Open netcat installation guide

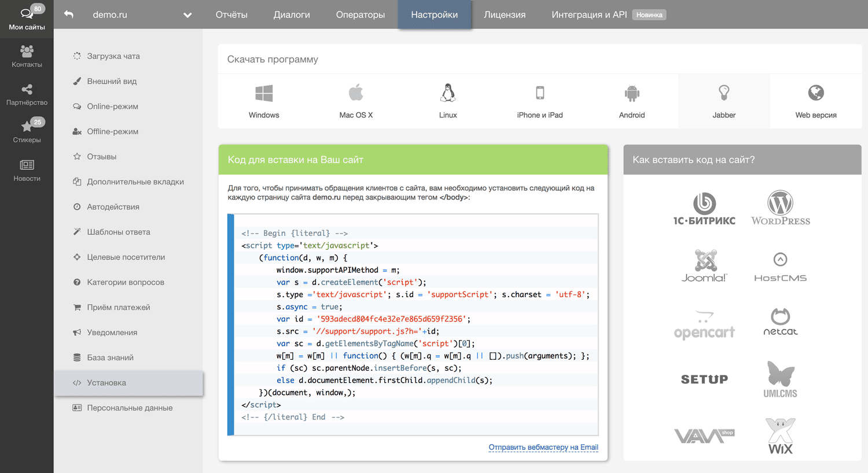point(780,322)
